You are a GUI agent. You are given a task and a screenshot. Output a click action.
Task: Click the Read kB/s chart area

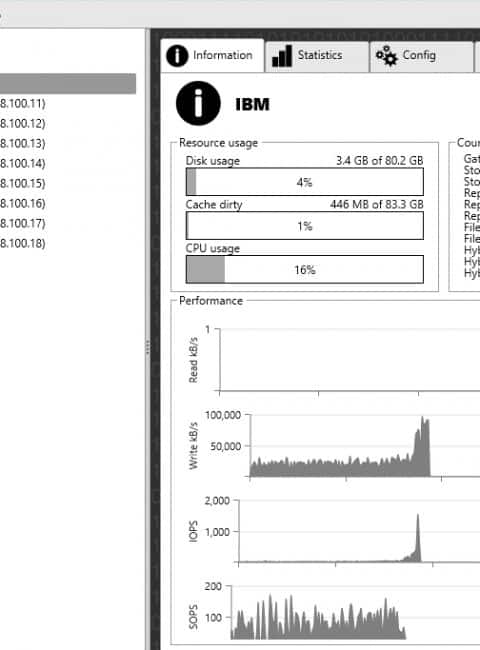(349, 360)
